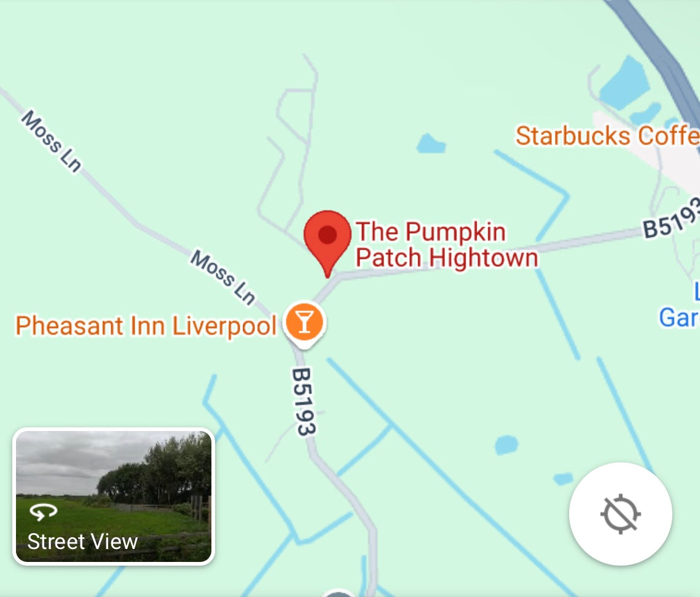Click the Street View rotate arrow icon
This screenshot has height=597, width=700.
point(43,512)
